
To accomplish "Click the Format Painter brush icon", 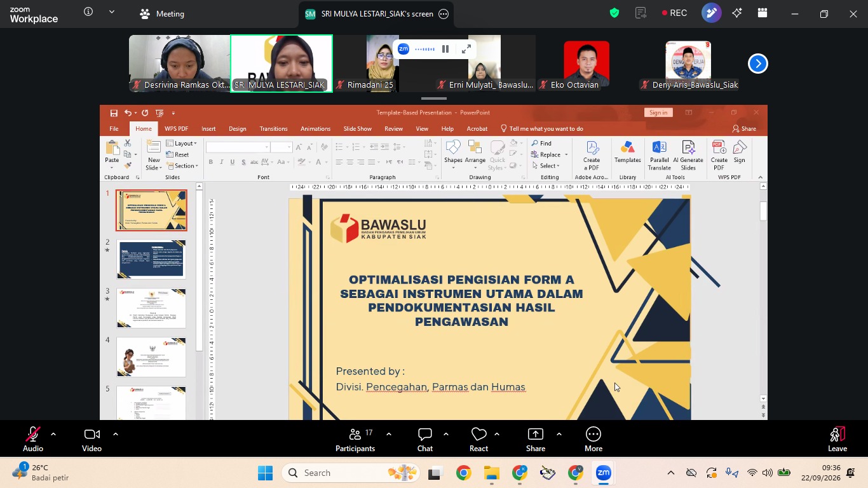I will pyautogui.click(x=128, y=166).
